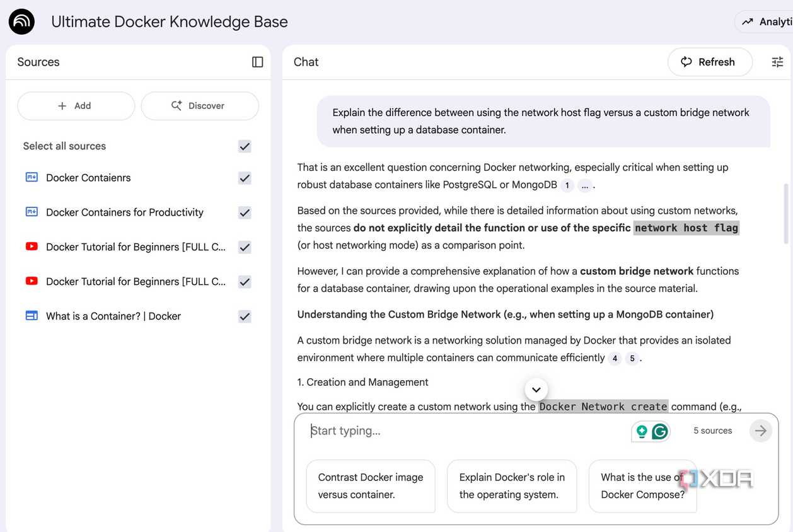Click the Add source button
This screenshot has height=532, width=793.
point(76,106)
